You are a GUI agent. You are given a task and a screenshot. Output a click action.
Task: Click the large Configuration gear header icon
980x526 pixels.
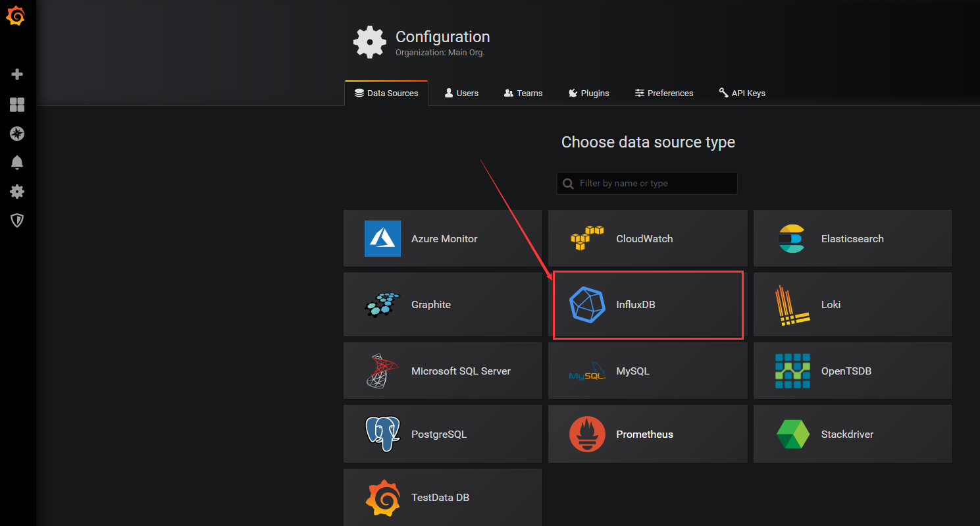370,43
